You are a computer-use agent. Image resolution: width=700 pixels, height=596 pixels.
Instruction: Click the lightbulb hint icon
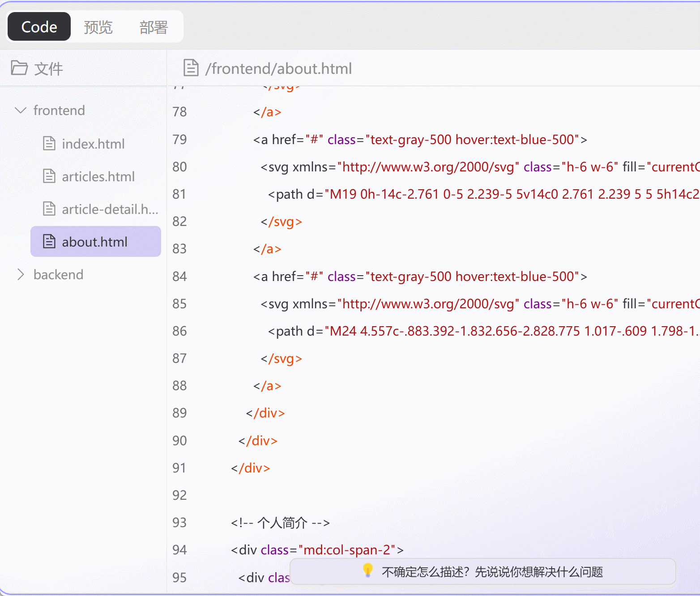point(368,570)
